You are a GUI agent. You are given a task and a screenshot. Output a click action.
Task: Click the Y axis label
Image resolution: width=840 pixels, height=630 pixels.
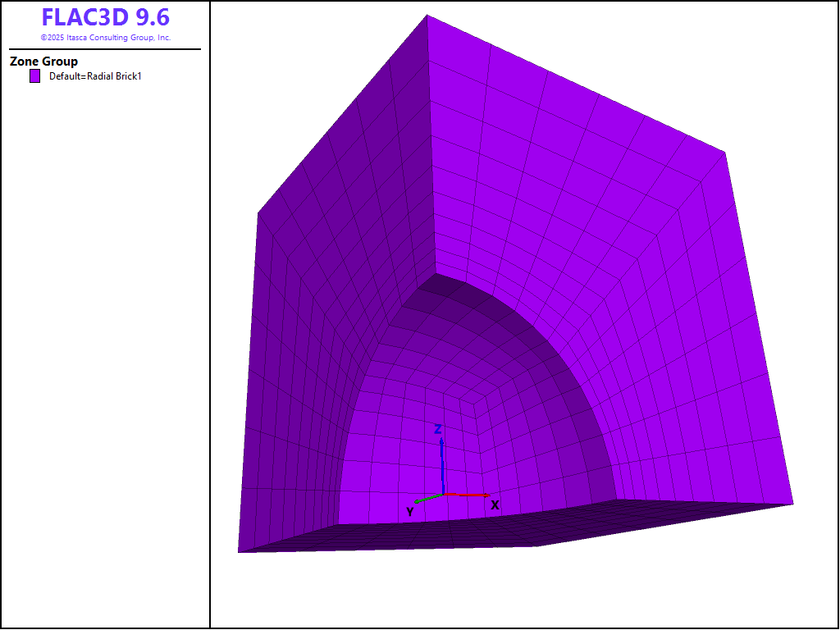click(410, 512)
